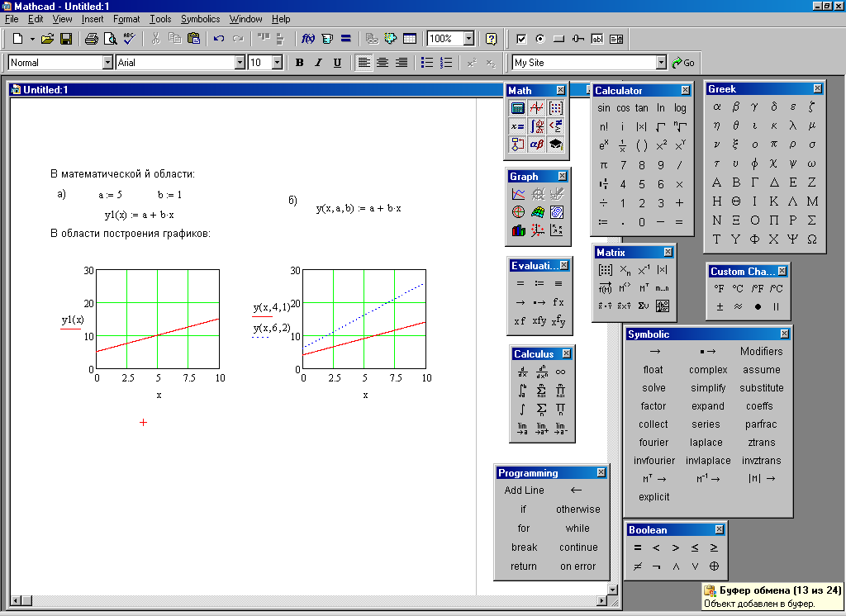The width and height of the screenshot is (846, 616).
Task: Open the Matrix palette from Math toolbar
Action: tap(556, 108)
